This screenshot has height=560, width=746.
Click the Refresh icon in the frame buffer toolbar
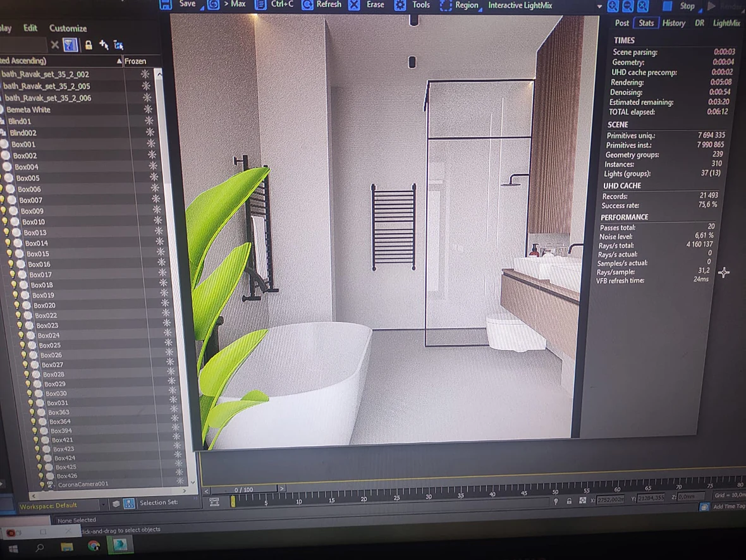click(307, 5)
